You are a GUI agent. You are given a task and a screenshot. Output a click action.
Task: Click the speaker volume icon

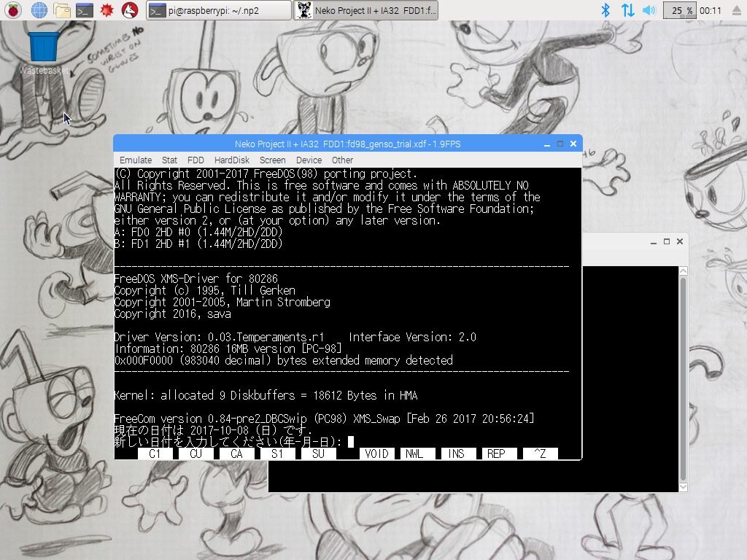point(649,10)
